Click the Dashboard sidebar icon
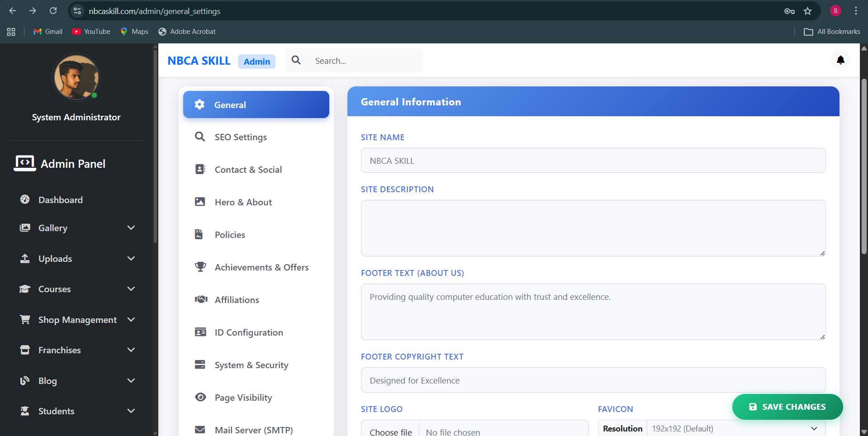This screenshot has width=868, height=436. [x=25, y=199]
